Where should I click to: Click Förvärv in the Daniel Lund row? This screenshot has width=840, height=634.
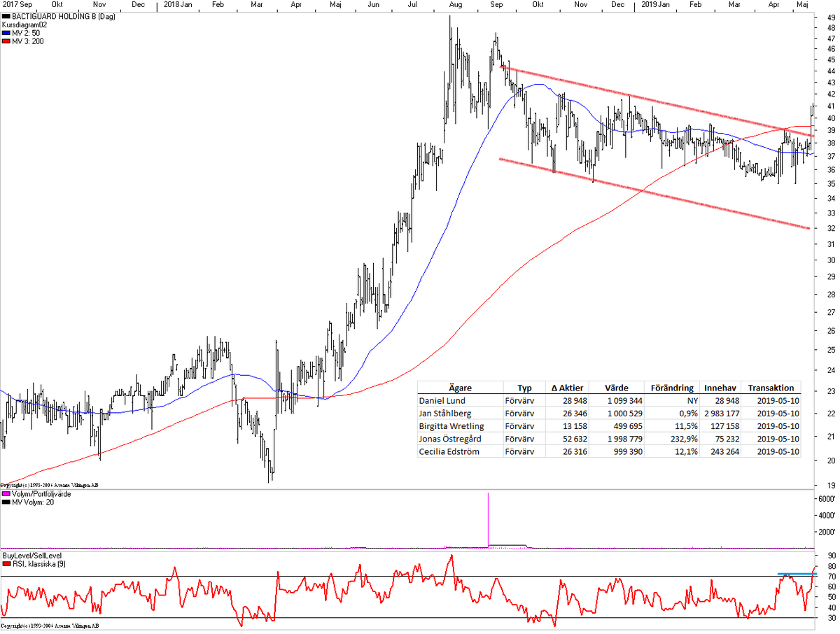pos(519,401)
